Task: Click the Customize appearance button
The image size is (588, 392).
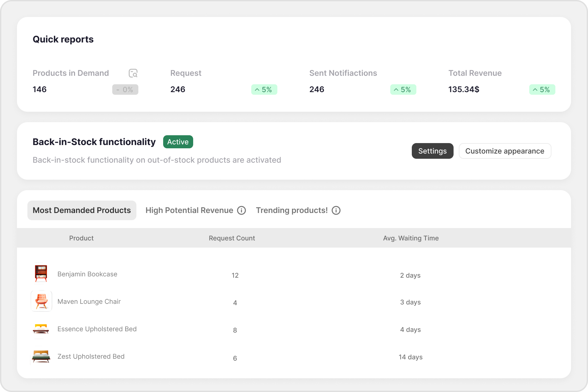Action: 505,151
